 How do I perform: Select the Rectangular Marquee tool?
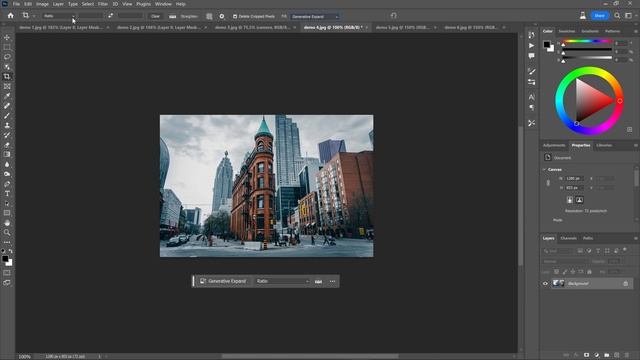click(7, 47)
